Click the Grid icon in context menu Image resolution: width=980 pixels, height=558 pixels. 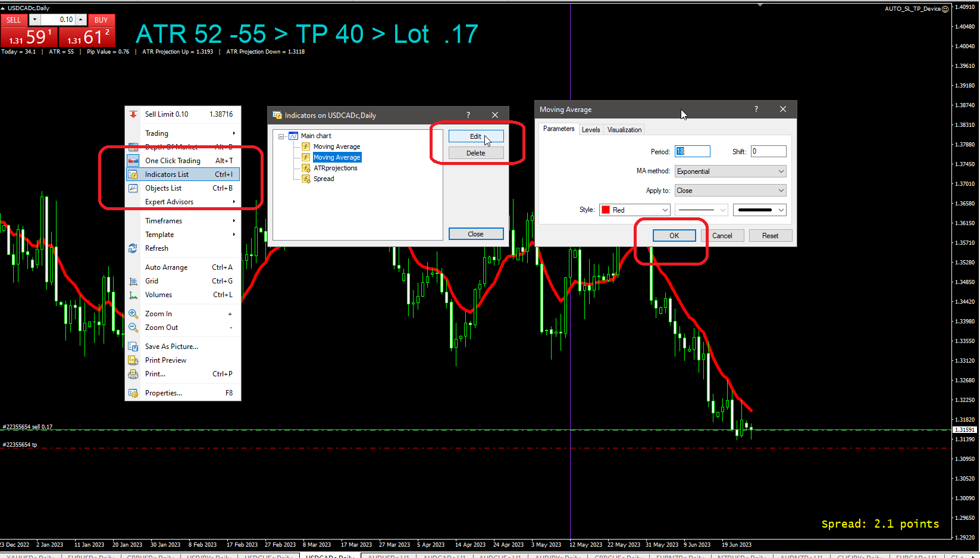tap(133, 281)
